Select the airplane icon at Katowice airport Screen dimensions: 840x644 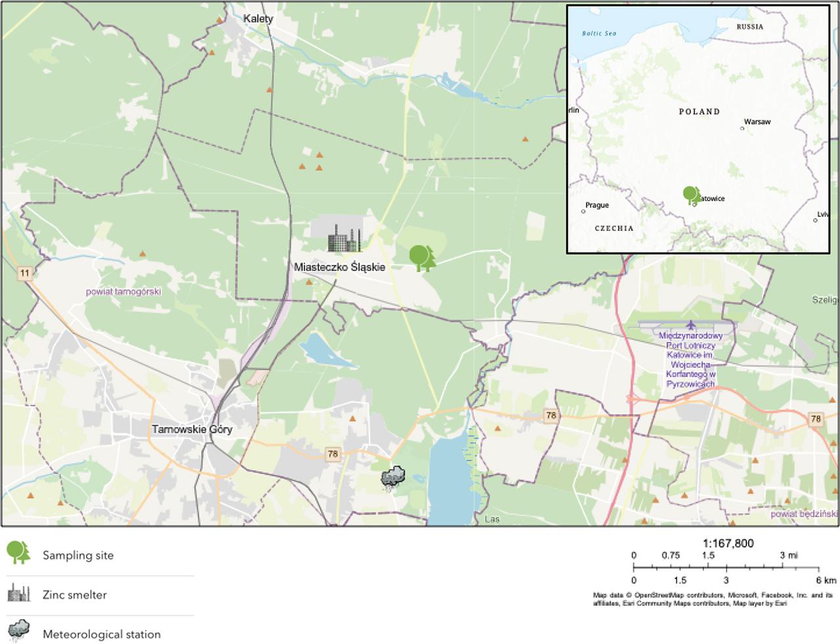(x=690, y=325)
